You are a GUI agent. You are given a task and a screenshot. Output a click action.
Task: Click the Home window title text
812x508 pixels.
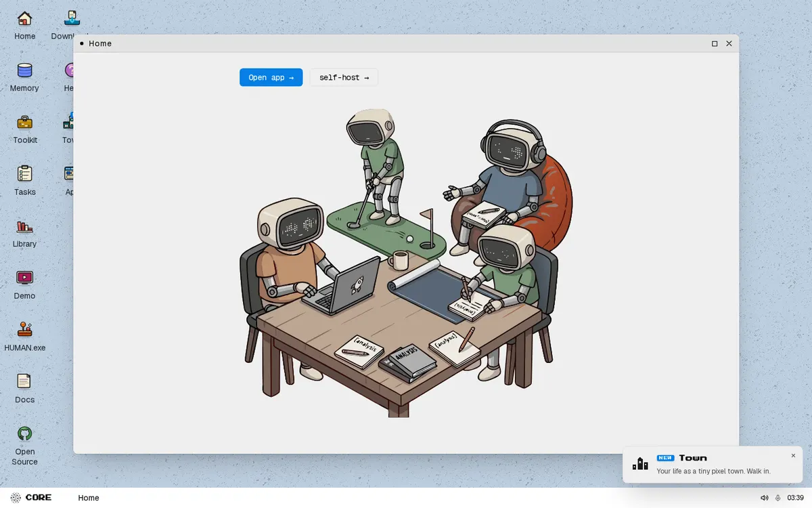(x=100, y=43)
